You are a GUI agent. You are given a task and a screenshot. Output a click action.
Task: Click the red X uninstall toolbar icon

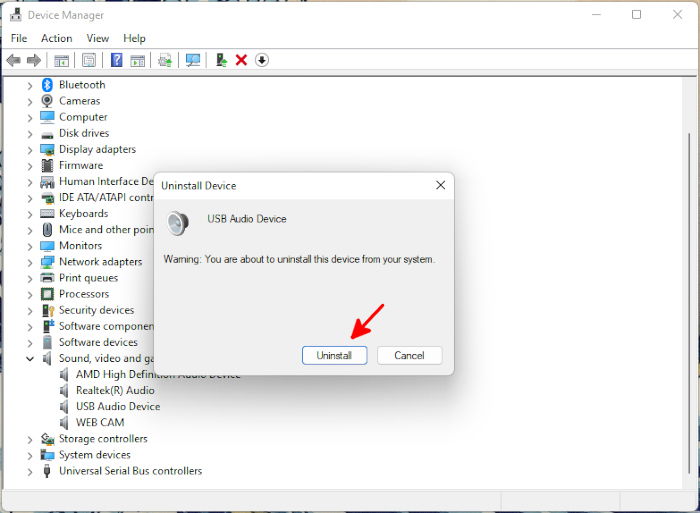241,60
